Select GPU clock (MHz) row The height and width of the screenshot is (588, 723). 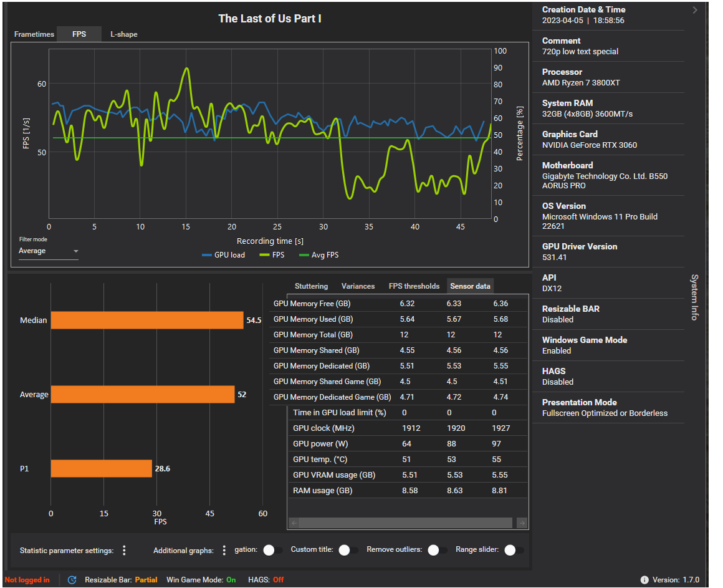coord(408,428)
